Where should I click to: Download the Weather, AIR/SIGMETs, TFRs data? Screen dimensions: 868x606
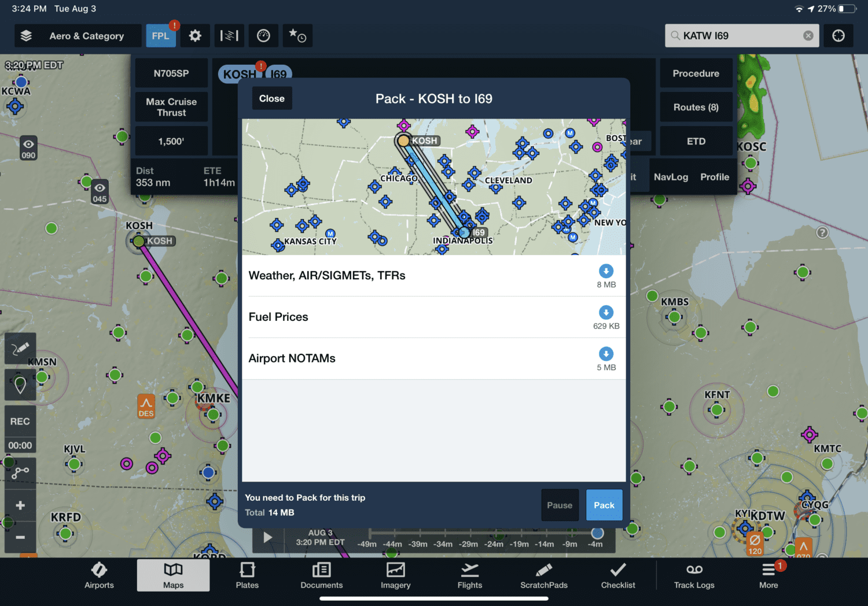pos(606,271)
